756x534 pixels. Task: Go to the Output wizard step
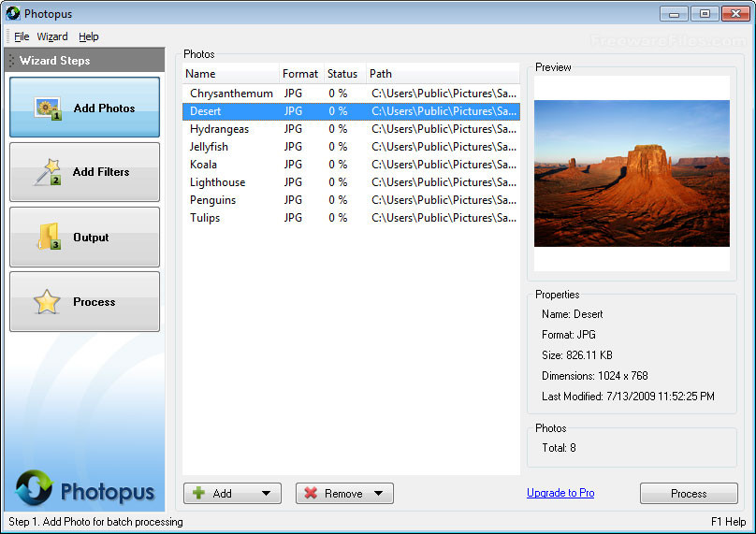pyautogui.click(x=84, y=237)
